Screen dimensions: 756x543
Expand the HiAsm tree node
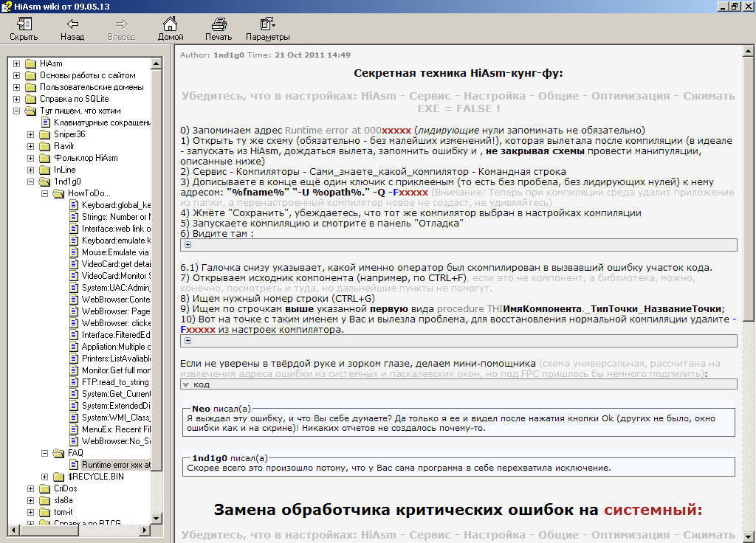pos(16,63)
